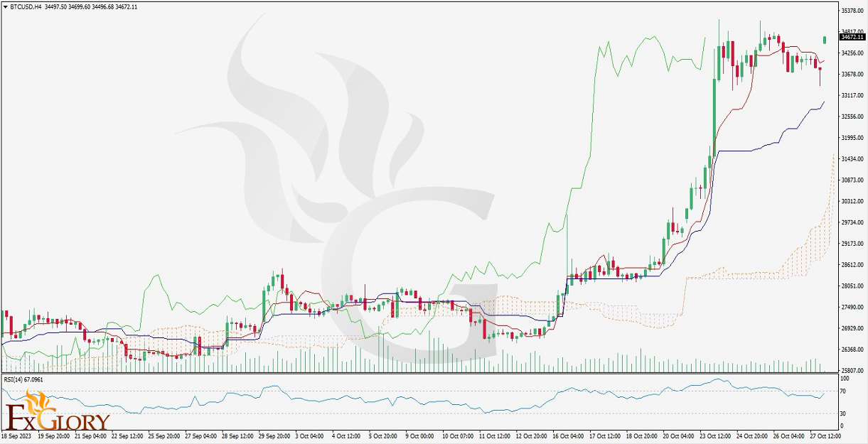
Task: Click the 33117.00 price axis label
Action: [x=852, y=95]
